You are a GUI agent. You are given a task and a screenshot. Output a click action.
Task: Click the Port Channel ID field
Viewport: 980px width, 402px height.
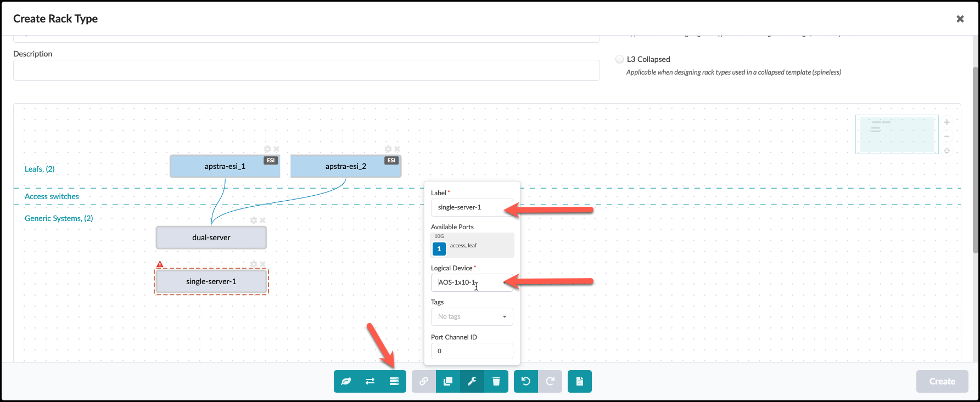point(472,351)
